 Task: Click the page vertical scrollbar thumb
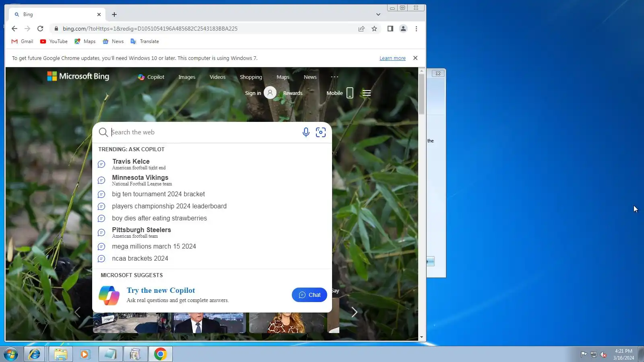[x=421, y=94]
